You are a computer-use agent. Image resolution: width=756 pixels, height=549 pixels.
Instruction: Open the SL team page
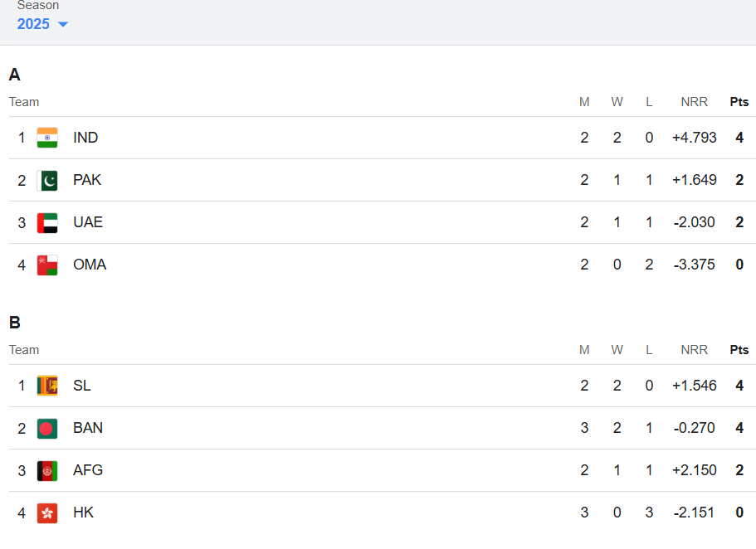click(80, 385)
